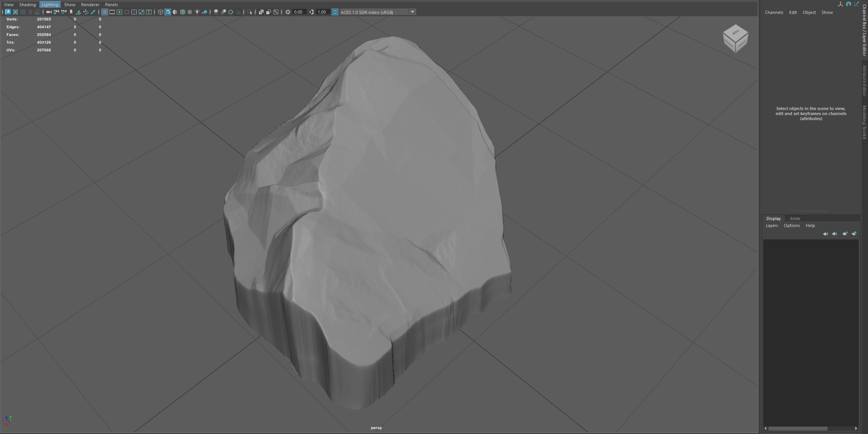Toggle the viewport Grid display button
The width and height of the screenshot is (868, 434).
point(105,12)
